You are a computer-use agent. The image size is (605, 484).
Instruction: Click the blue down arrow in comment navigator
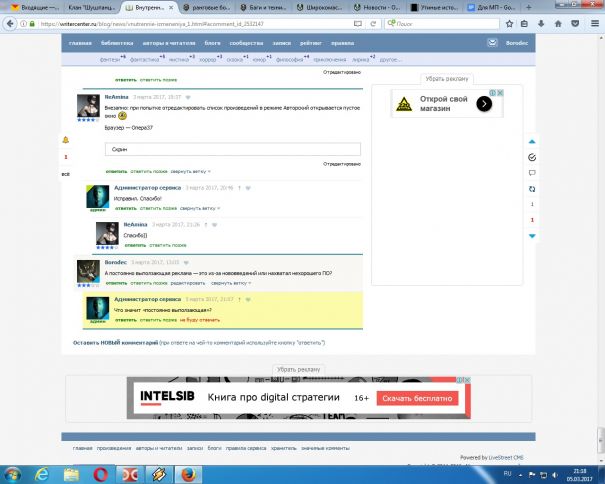(x=532, y=236)
